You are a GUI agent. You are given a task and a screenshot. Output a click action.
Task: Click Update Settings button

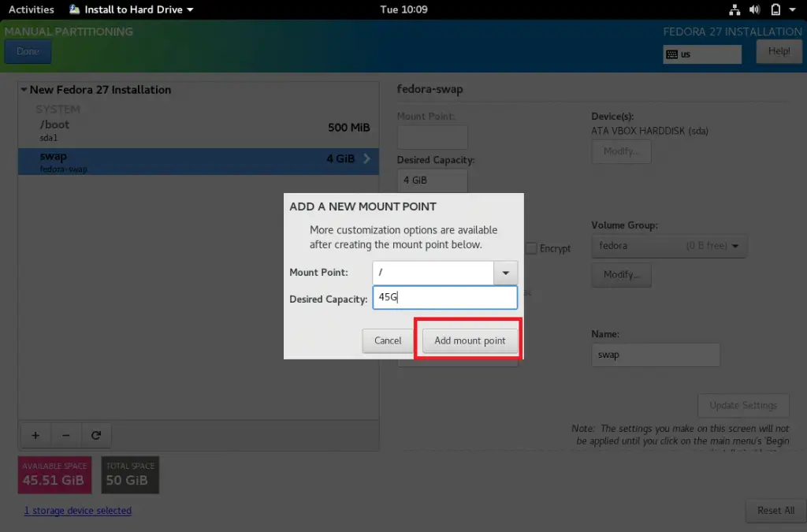point(743,405)
